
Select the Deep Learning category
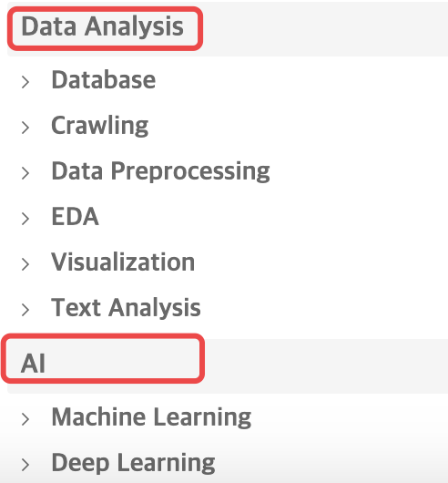pyautogui.click(x=134, y=463)
